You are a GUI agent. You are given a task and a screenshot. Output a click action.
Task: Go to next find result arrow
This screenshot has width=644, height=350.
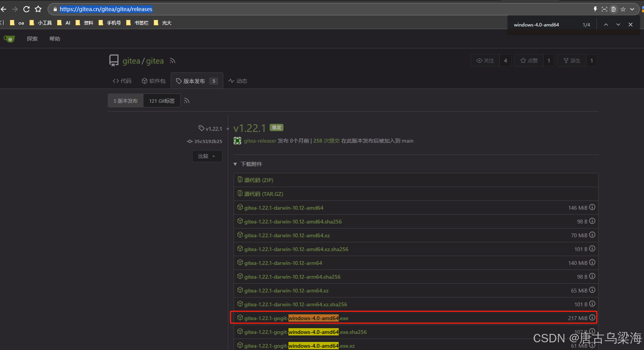[x=618, y=25]
